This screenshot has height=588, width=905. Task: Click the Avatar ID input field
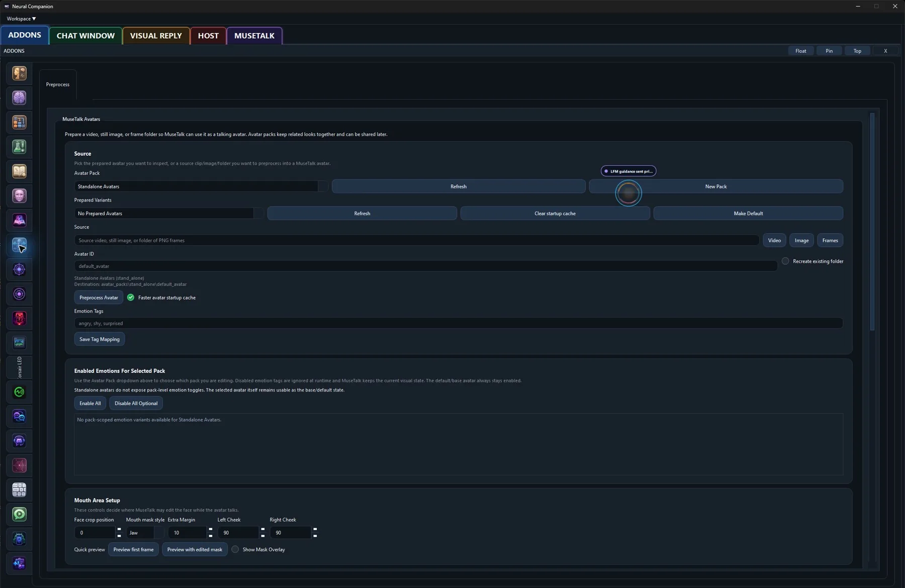point(426,266)
